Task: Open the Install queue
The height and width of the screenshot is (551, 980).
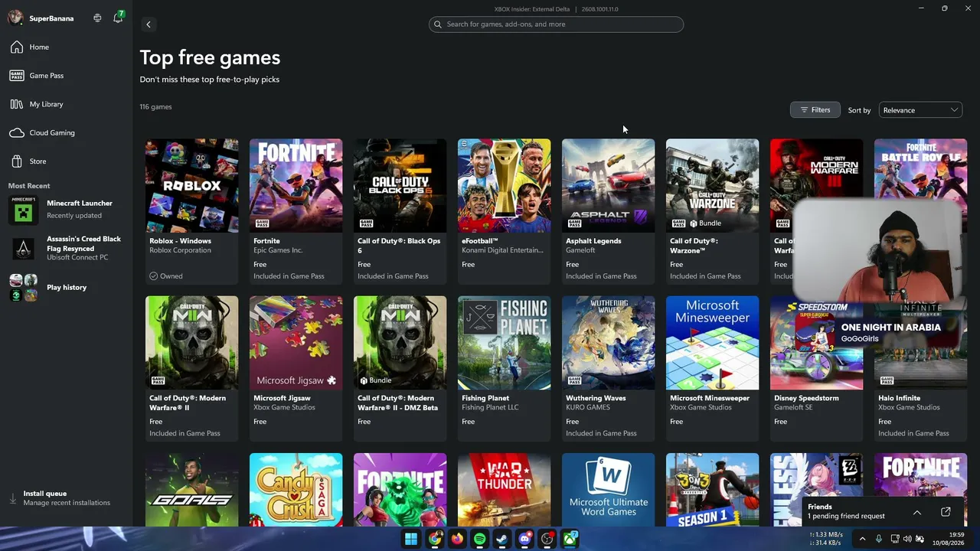Action: pos(66,498)
